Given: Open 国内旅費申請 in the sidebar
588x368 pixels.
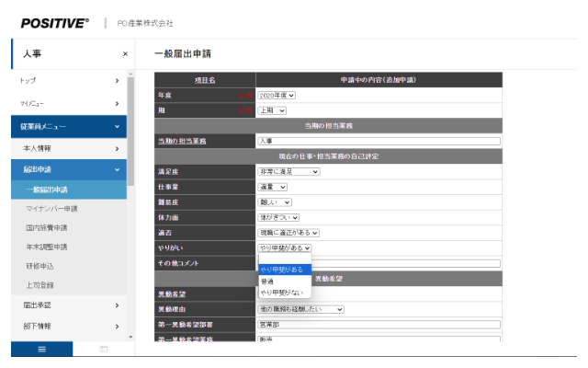Looking at the screenshot, I should coord(47,227).
